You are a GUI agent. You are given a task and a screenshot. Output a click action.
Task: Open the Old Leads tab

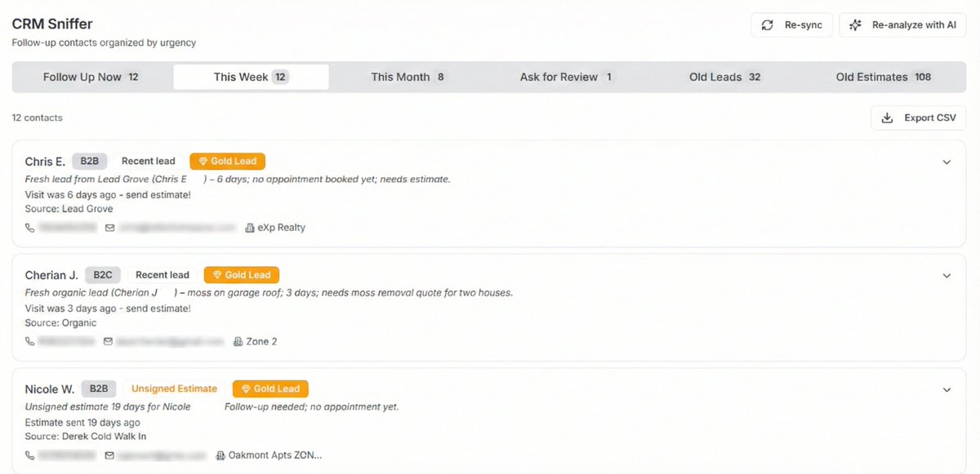[725, 78]
